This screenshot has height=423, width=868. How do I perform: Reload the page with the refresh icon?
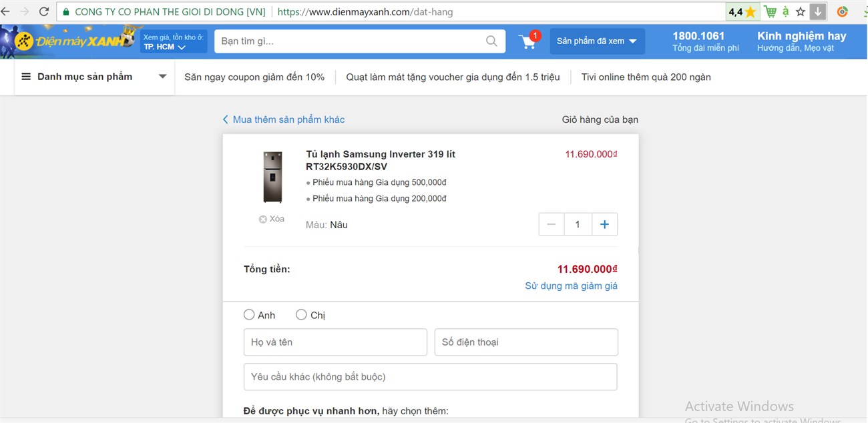pyautogui.click(x=44, y=12)
